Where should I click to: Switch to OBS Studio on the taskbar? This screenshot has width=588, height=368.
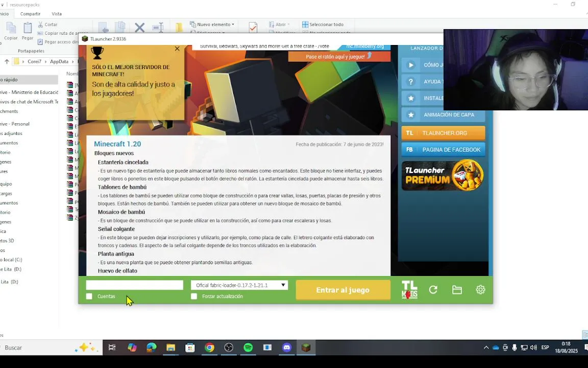[x=229, y=348]
